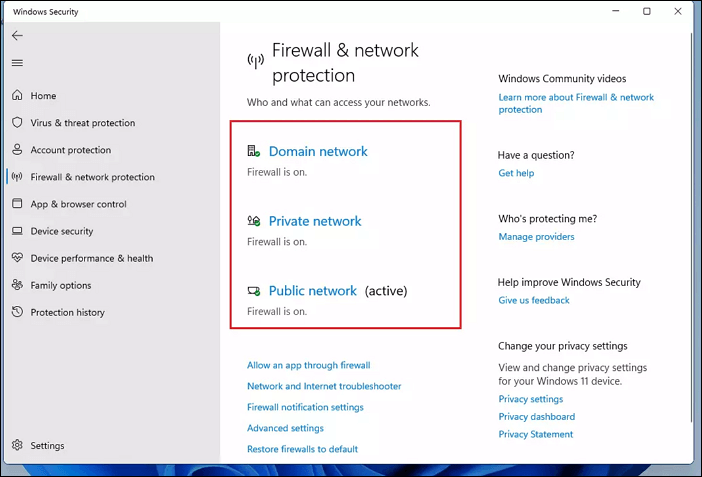The width and height of the screenshot is (702, 477).
Task: Expand the hamburger navigation menu
Action: pos(17,63)
